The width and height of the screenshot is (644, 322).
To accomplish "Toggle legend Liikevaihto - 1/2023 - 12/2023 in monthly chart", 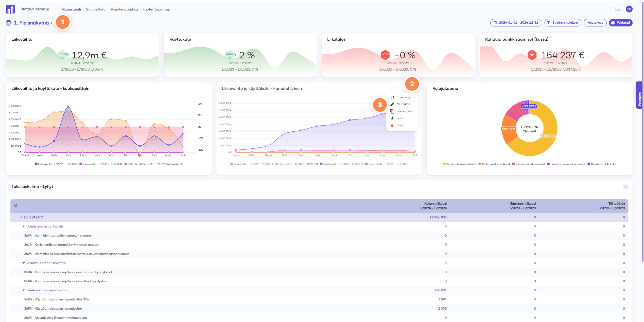I will click(x=101, y=164).
